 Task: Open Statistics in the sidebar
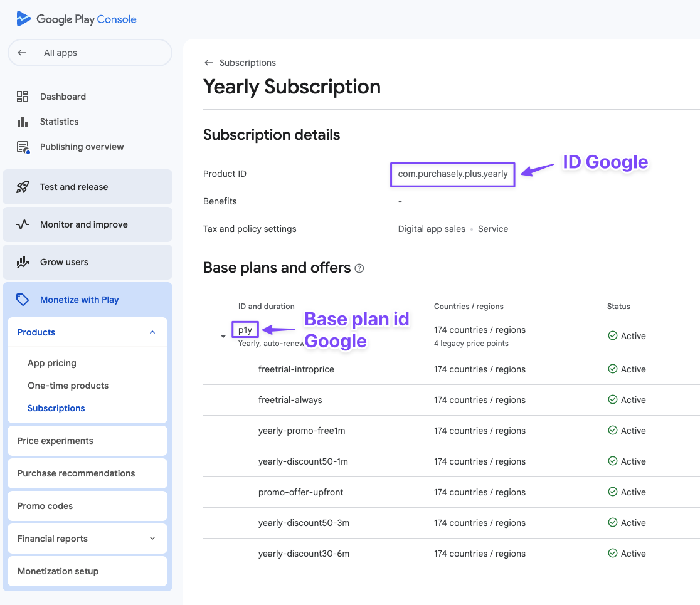click(60, 122)
